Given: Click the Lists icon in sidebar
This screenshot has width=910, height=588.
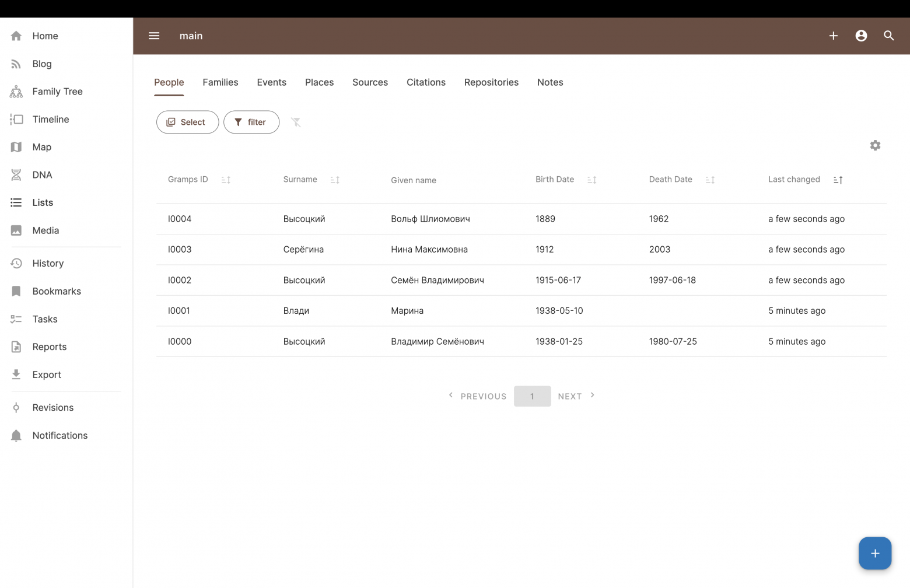Looking at the screenshot, I should click(x=16, y=202).
